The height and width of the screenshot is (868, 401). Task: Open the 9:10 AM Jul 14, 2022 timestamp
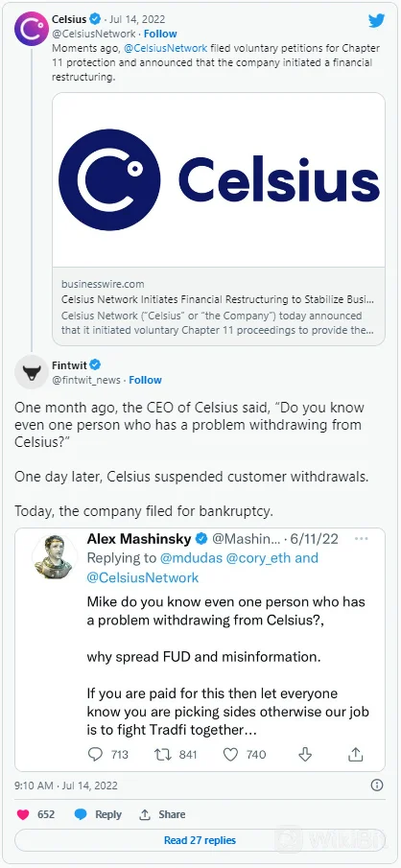coord(66,785)
